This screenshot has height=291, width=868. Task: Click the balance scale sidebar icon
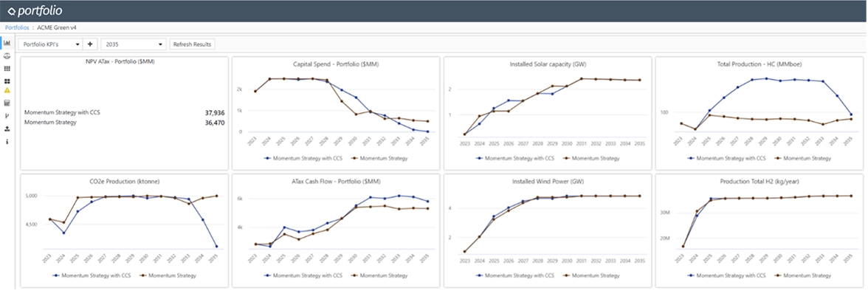pos(7,56)
